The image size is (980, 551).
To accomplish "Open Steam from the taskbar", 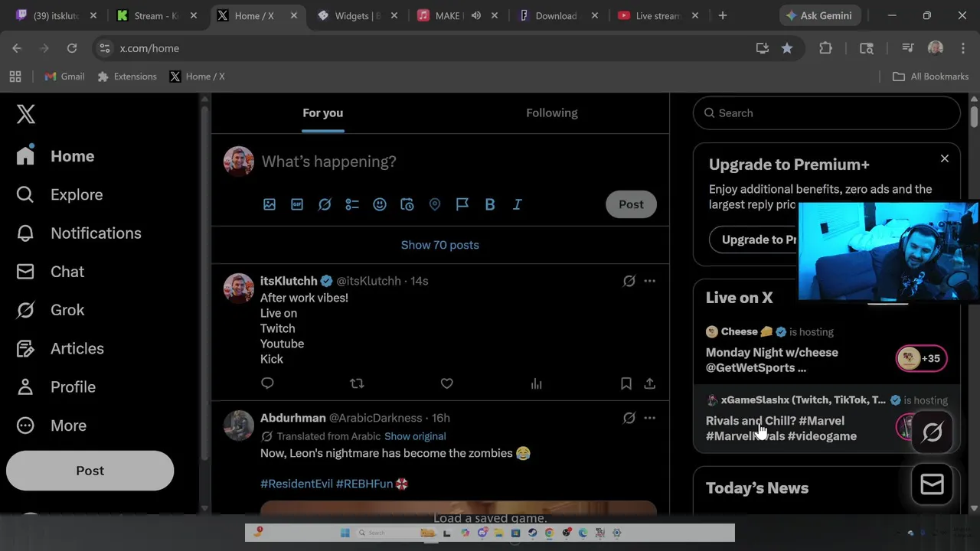I will pos(532,533).
